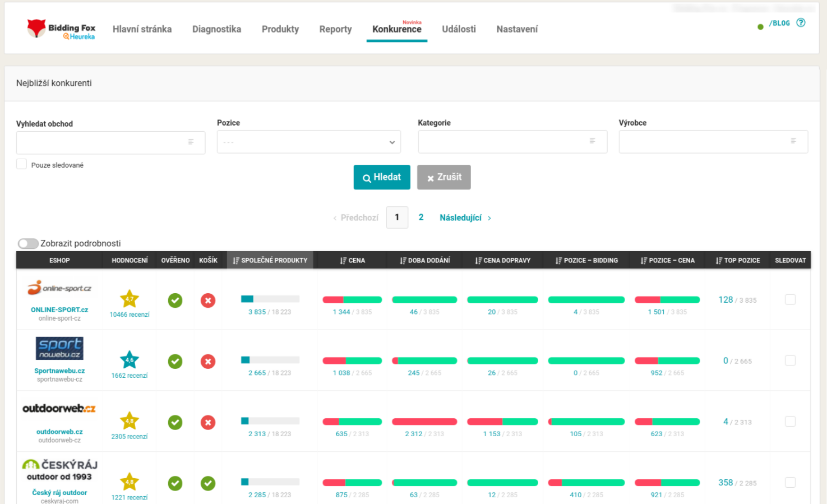Go to Hlavní stránka tab
This screenshot has width=827, height=504.
[x=142, y=29]
